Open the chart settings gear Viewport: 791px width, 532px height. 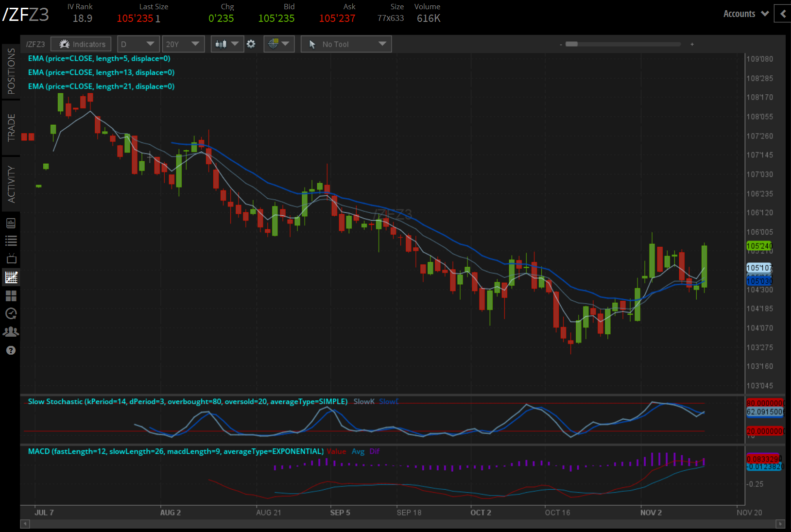251,44
